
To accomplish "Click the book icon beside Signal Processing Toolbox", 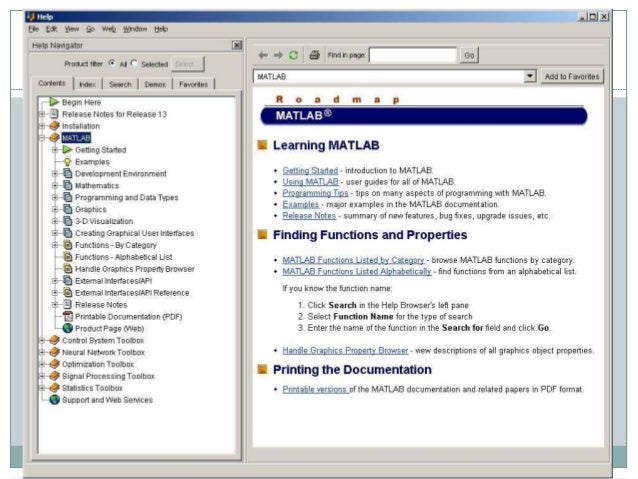I will point(54,376).
